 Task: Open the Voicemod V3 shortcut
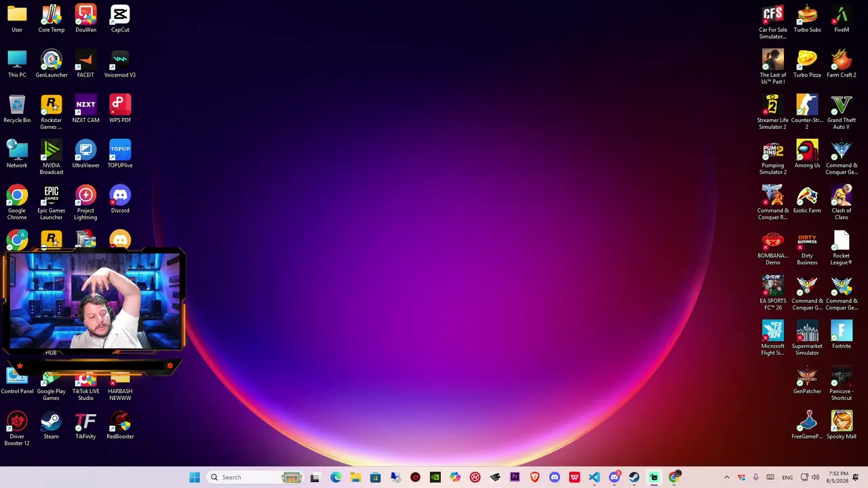[x=120, y=64]
